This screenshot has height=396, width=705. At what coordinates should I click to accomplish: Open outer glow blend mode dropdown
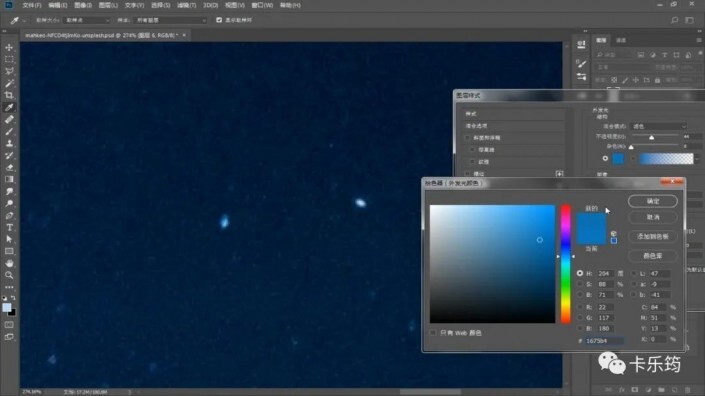pos(659,127)
